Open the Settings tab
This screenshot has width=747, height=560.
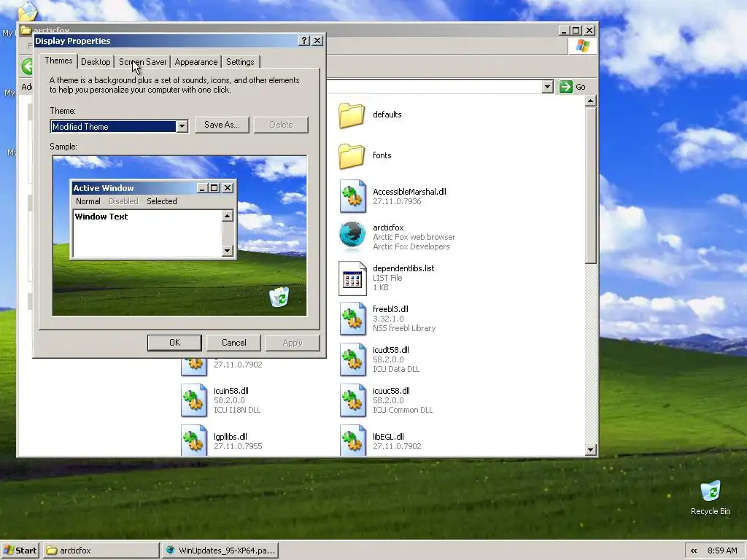[240, 62]
